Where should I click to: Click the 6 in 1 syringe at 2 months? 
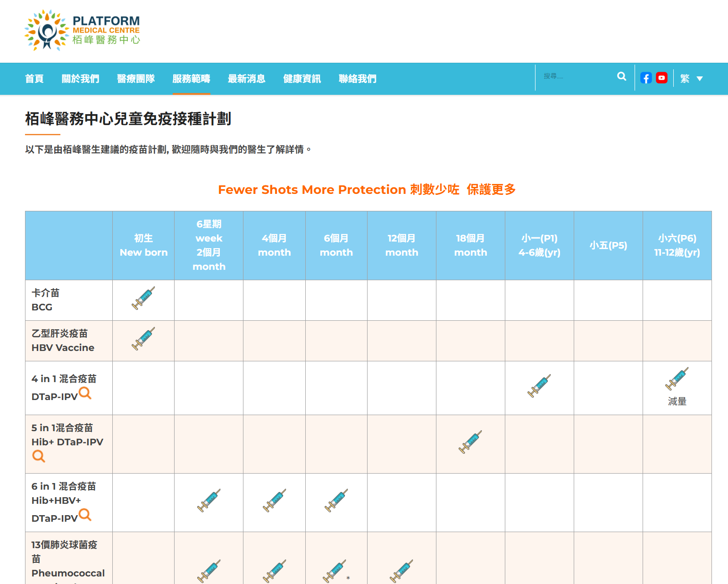(x=209, y=501)
